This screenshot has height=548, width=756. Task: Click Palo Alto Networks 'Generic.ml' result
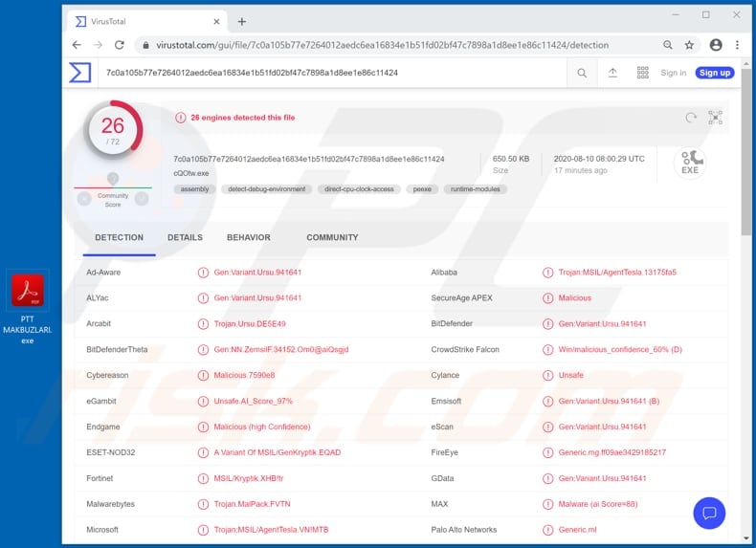(577, 530)
